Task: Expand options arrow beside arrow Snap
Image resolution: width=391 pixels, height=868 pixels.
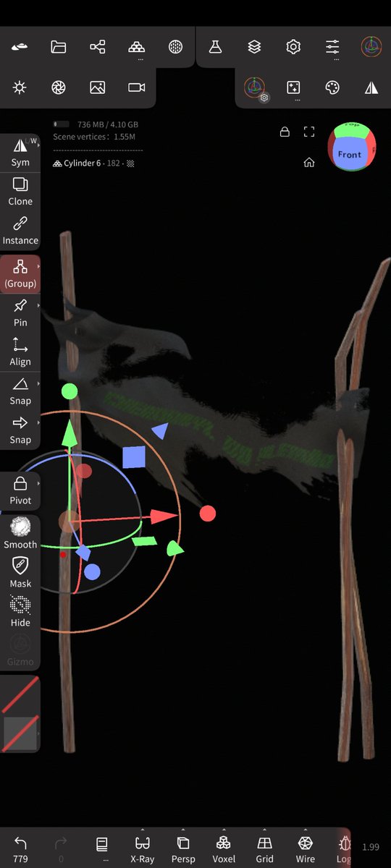Action: point(38,422)
